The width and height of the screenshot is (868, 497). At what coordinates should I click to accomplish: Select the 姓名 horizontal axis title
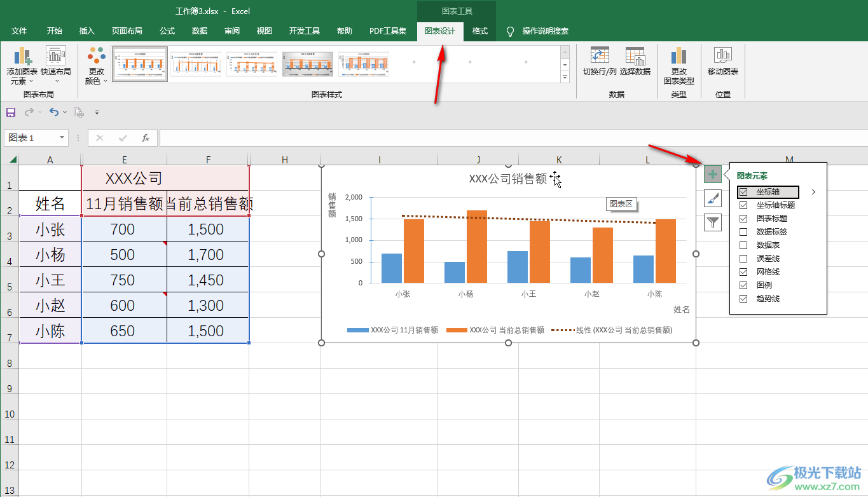(x=682, y=310)
